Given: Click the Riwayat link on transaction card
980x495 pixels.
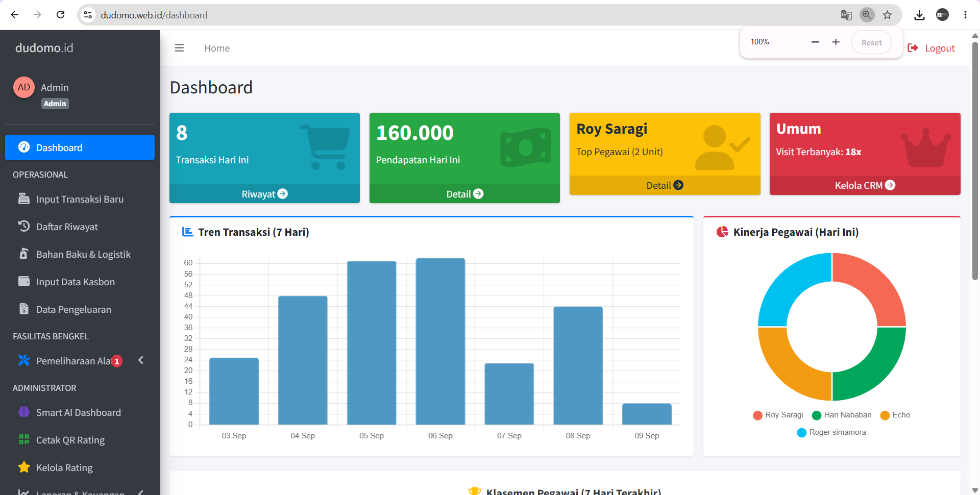Looking at the screenshot, I should click(x=264, y=194).
